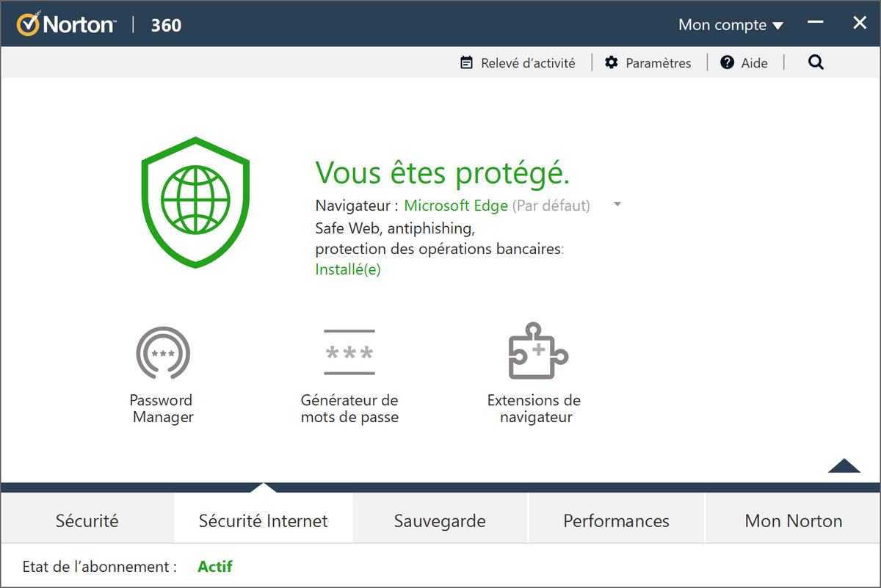
Task: Open the Extensions de navigateur puzzle icon
Action: point(538,351)
